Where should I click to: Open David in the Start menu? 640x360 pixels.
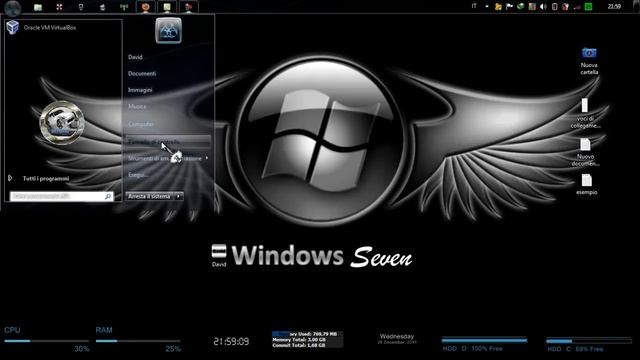click(x=135, y=57)
